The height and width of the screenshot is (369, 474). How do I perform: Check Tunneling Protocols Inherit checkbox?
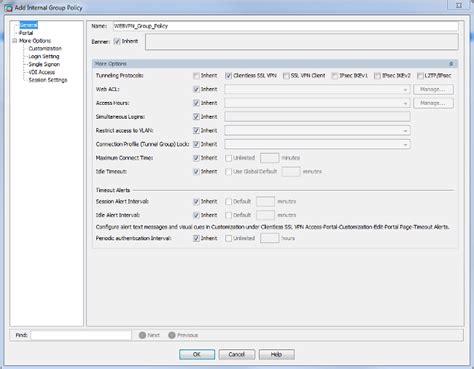click(196, 76)
